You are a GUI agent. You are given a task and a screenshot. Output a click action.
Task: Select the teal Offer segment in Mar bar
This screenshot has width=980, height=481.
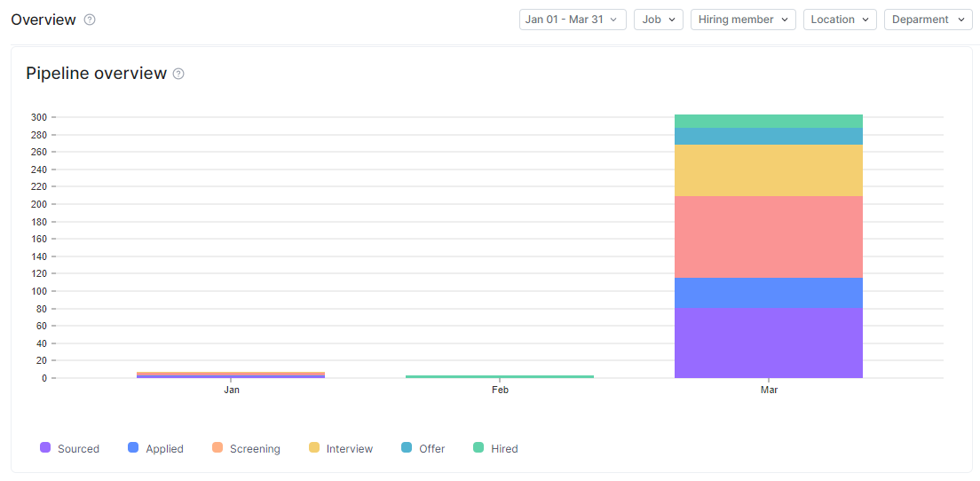click(769, 136)
